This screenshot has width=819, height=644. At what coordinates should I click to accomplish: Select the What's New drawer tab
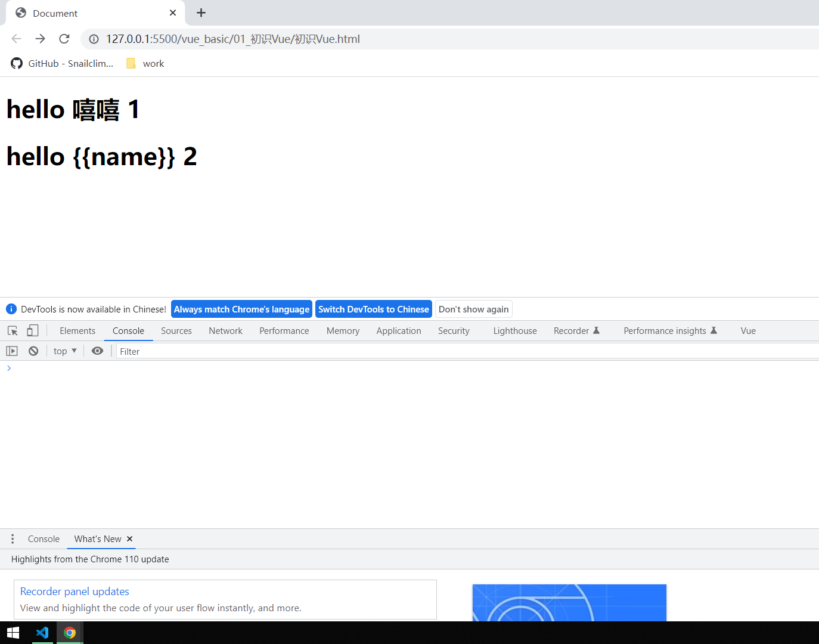(98, 539)
